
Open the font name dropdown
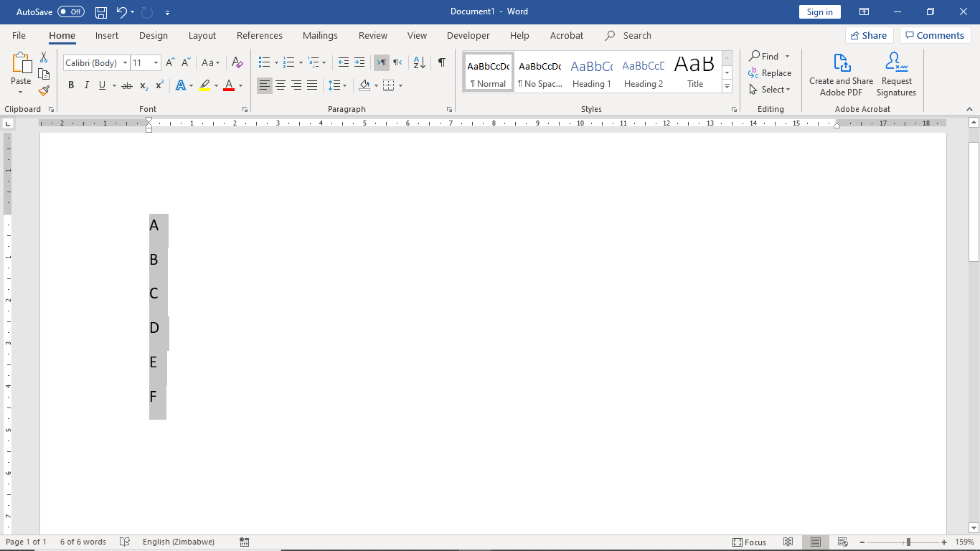coord(125,63)
